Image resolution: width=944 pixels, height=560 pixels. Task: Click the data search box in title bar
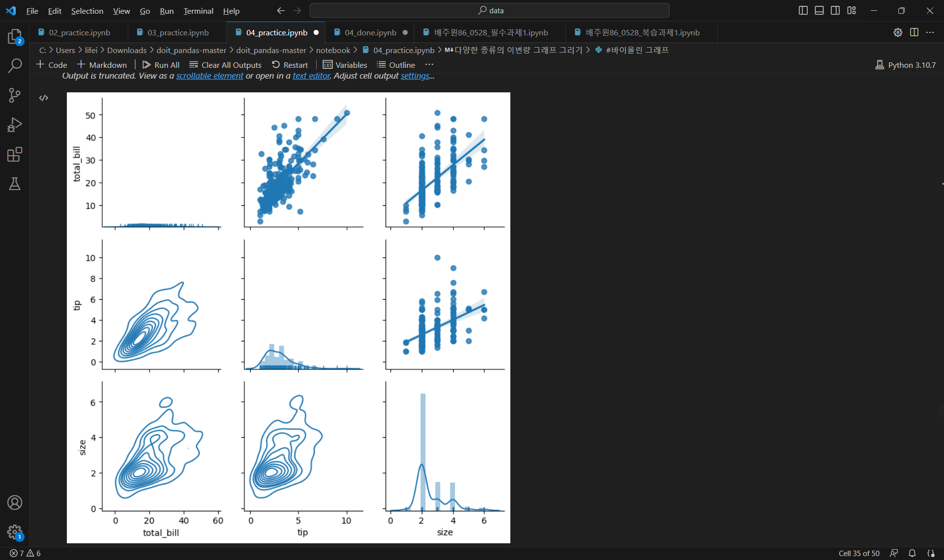pyautogui.click(x=490, y=10)
